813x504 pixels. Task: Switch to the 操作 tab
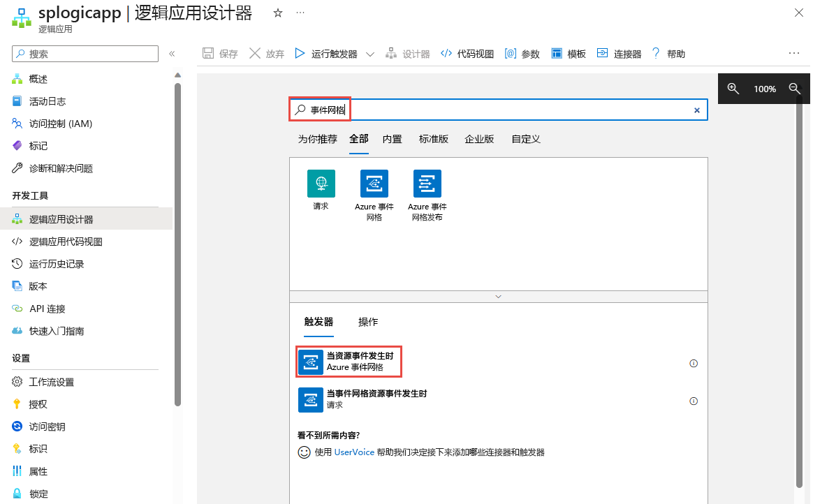coord(368,322)
